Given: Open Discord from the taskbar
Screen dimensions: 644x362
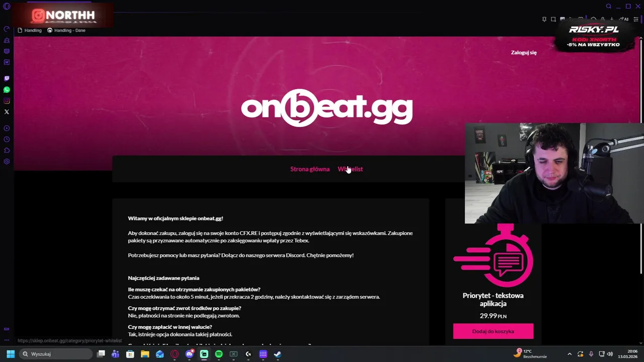Looking at the screenshot, I should tap(189, 354).
